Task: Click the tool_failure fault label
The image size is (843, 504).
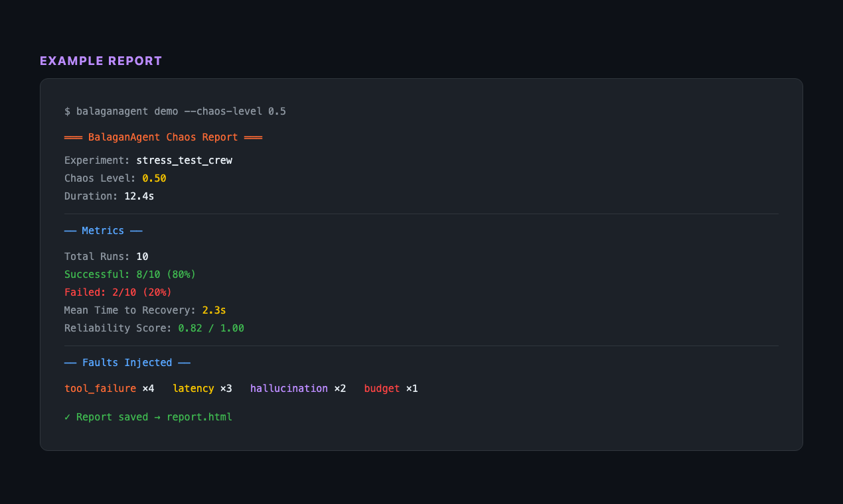Action: (x=100, y=389)
